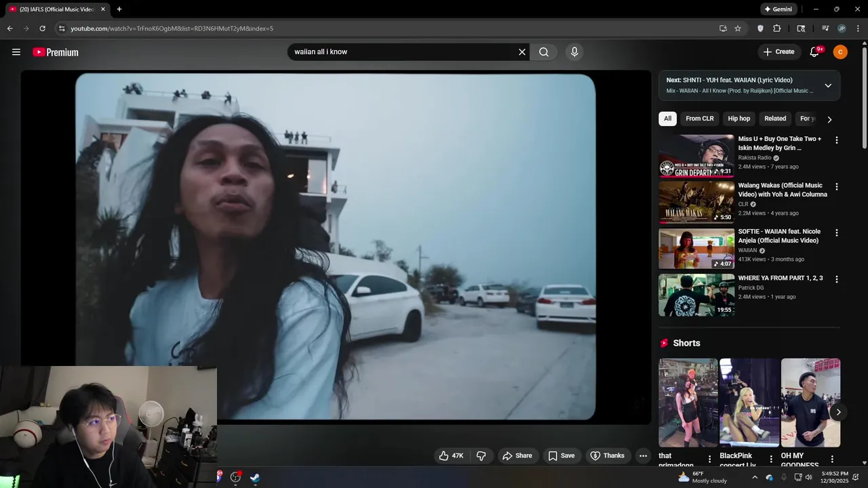Viewport: 868px width, 488px height.
Task: Open the Windows notification center icon
Action: [x=856, y=477]
